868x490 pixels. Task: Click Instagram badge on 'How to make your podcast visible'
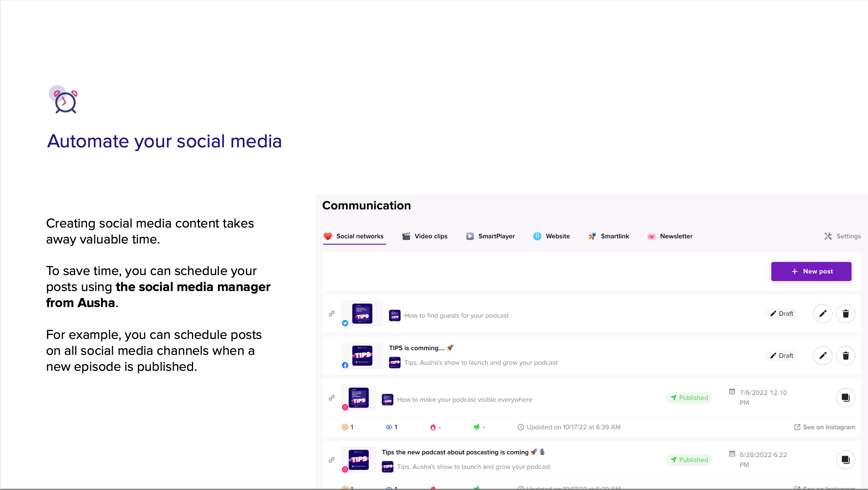(345, 407)
